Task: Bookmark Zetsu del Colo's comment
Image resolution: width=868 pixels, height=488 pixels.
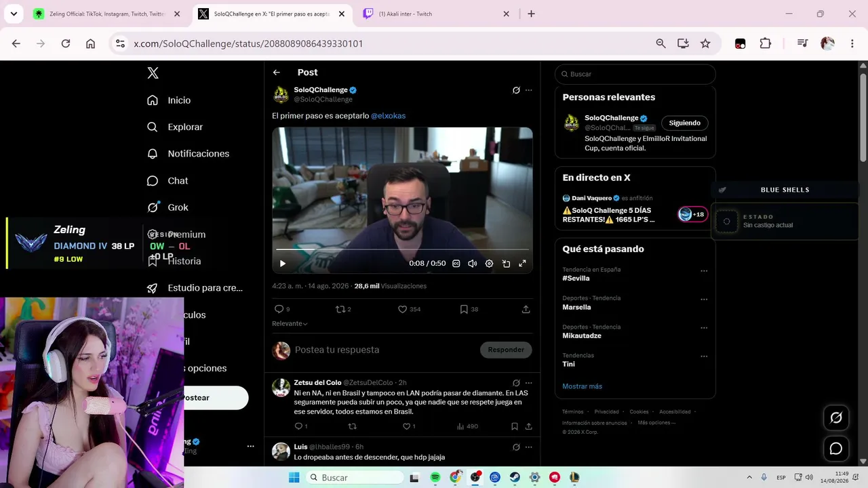Action: click(515, 426)
